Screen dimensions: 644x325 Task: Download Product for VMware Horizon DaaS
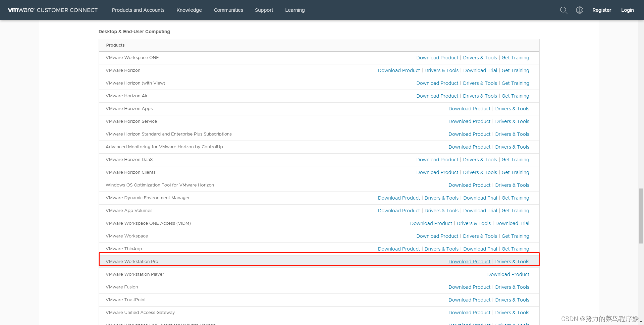pos(437,160)
